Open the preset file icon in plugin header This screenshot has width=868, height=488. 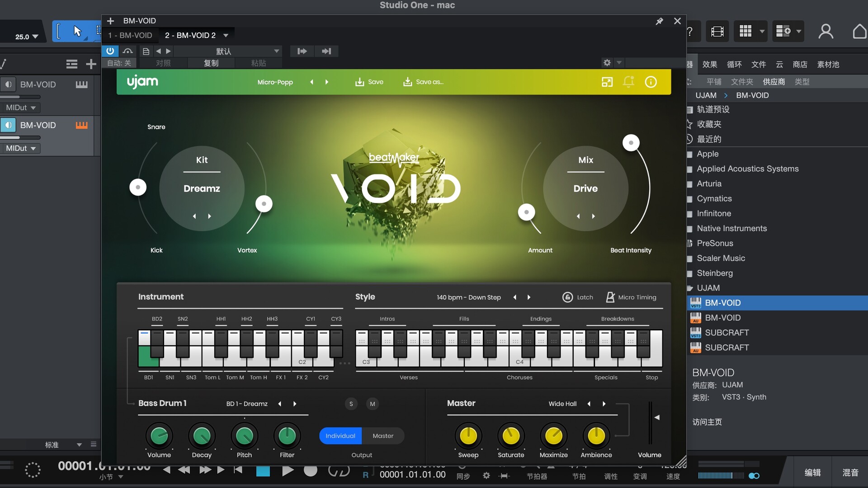(146, 52)
